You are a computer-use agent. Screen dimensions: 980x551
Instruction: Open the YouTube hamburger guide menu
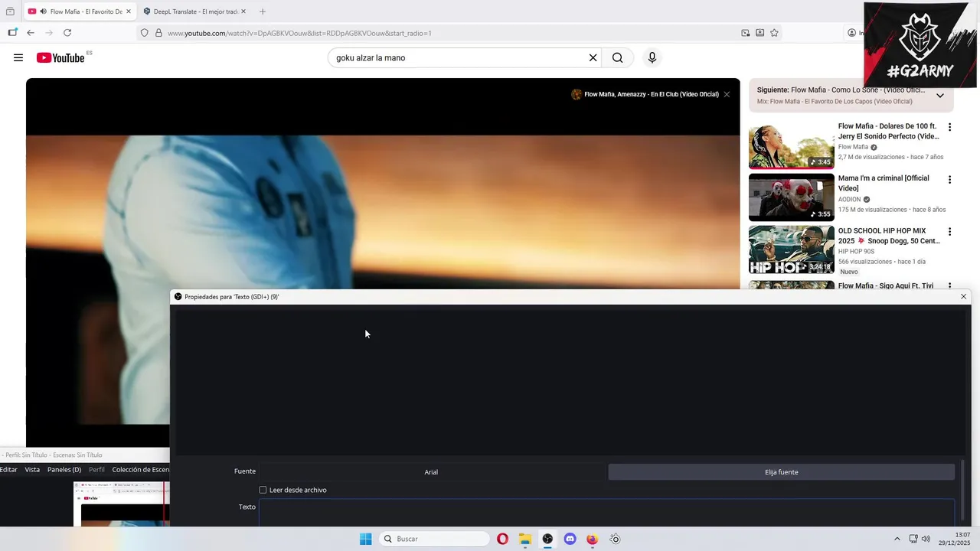(x=18, y=57)
